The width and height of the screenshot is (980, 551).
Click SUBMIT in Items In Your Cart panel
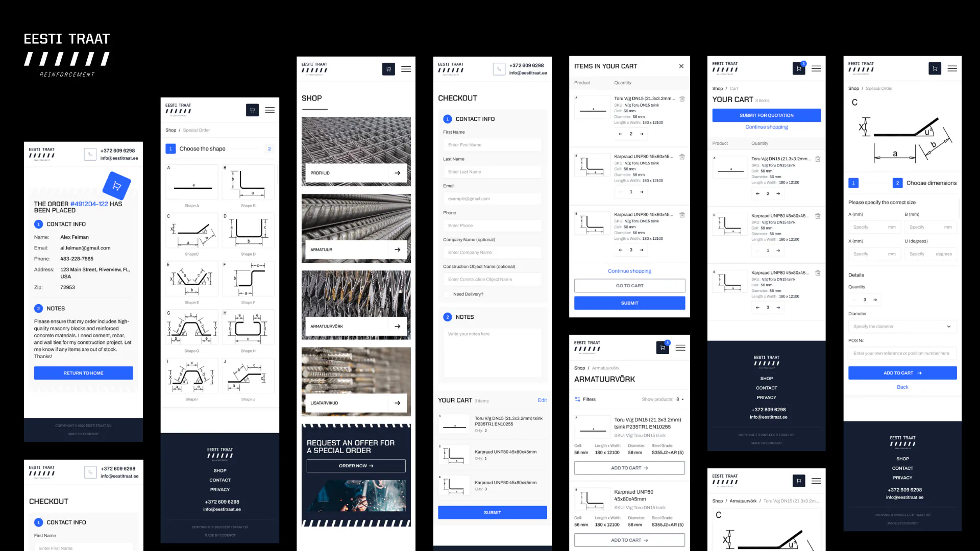(x=630, y=303)
